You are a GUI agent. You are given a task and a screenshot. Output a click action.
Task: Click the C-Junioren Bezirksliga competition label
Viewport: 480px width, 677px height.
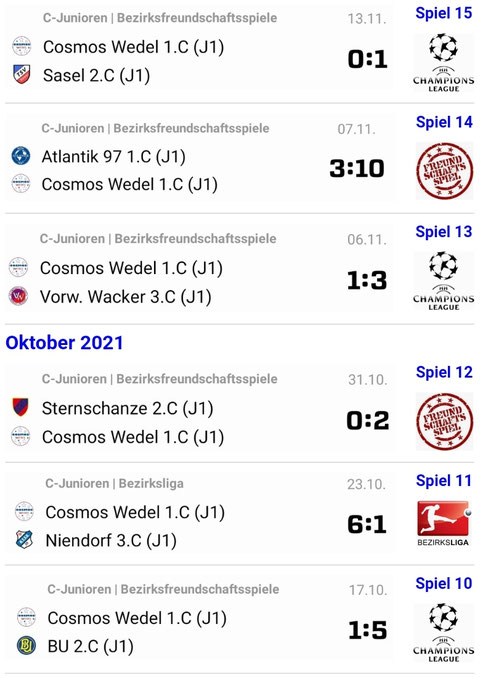point(114,483)
